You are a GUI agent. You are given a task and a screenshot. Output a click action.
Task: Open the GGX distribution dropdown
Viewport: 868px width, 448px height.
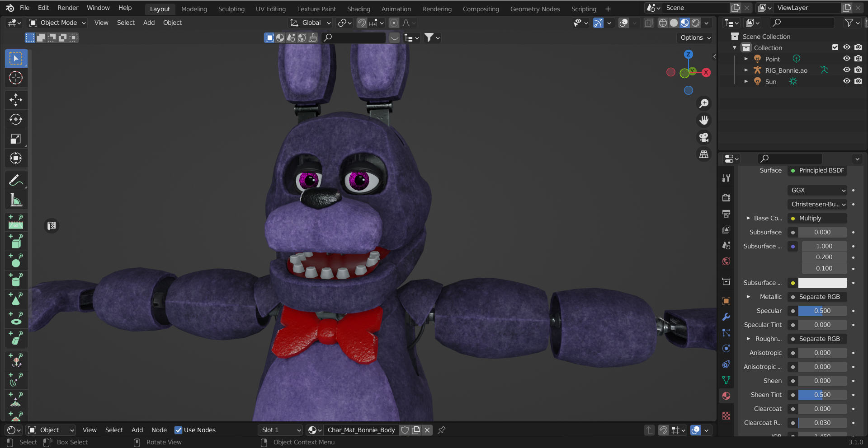click(817, 191)
